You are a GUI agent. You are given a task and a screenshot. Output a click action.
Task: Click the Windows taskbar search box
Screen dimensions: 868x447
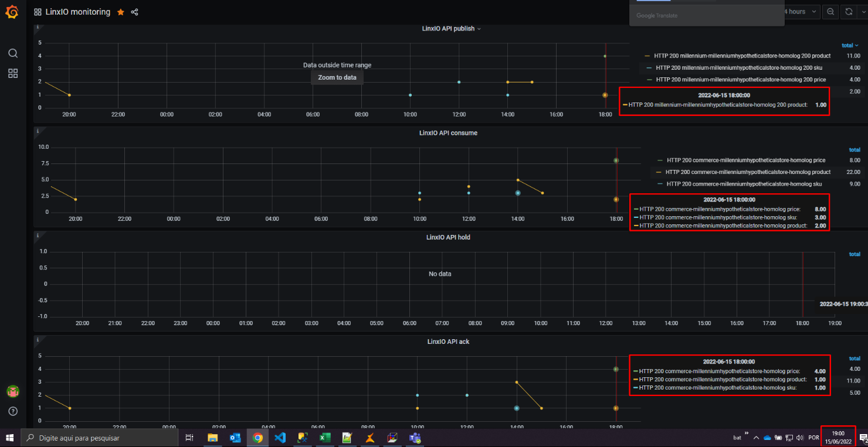[100, 438]
